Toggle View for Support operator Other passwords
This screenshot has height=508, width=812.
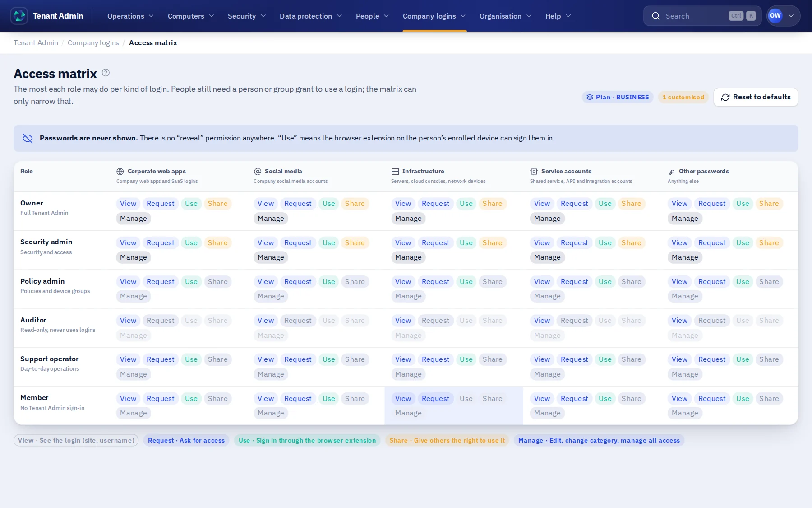coord(679,359)
